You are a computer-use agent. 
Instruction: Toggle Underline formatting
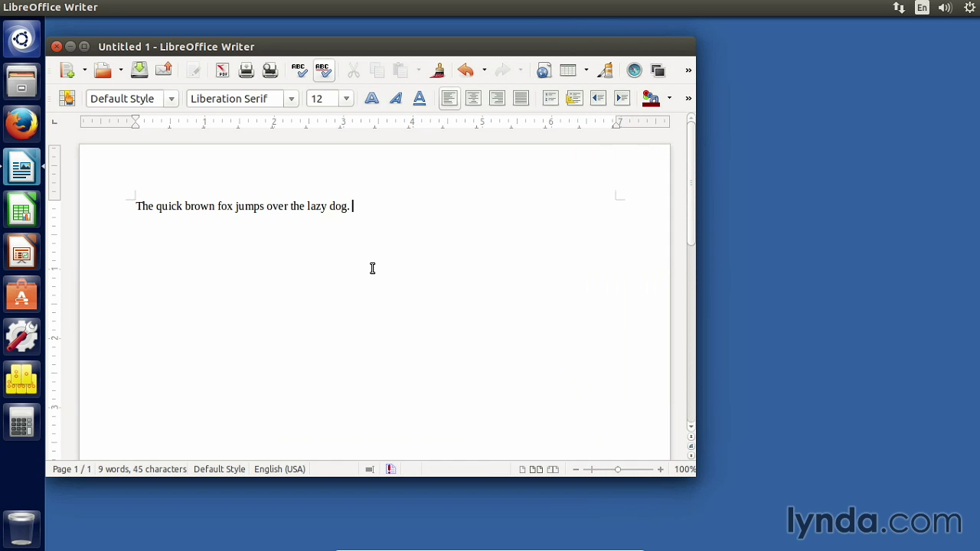[x=419, y=98]
